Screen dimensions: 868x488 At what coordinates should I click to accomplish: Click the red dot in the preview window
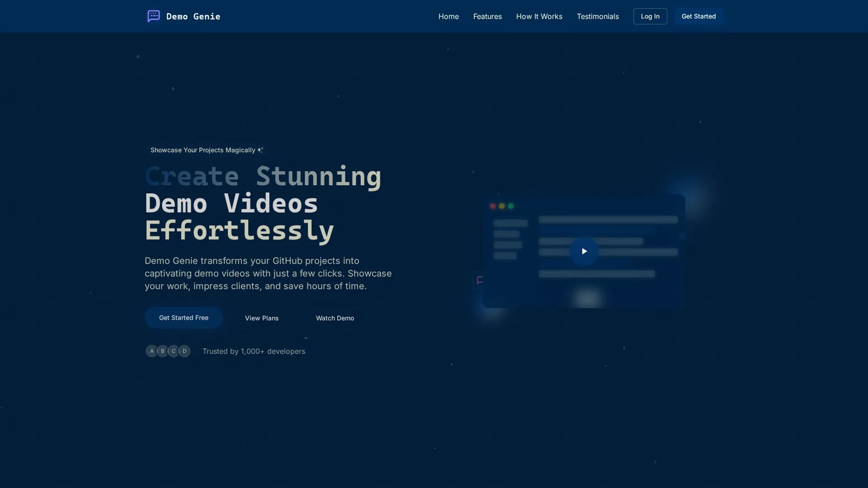pyautogui.click(x=493, y=206)
